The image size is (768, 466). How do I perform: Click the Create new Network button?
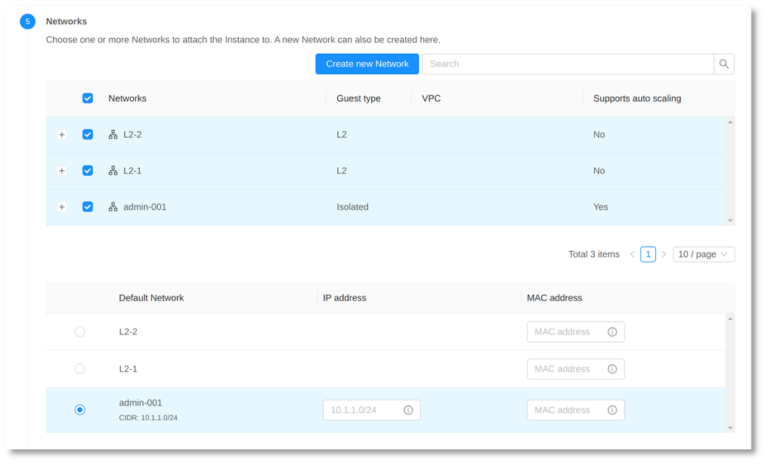[367, 64]
